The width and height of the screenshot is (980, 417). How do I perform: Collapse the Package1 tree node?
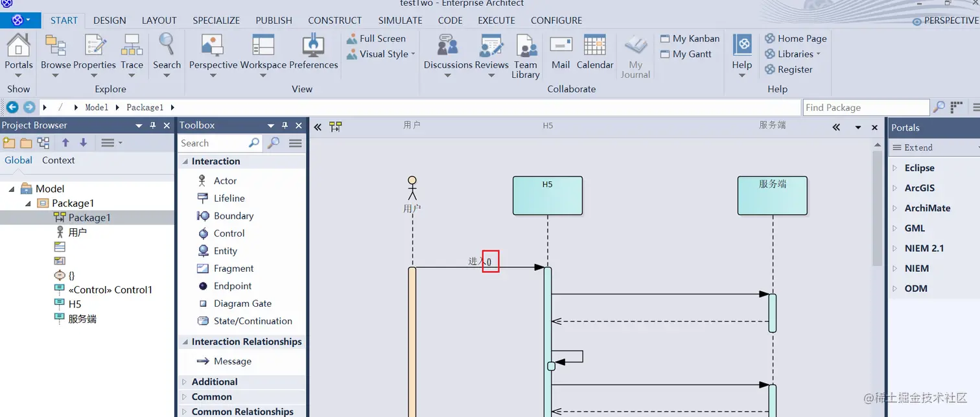(x=28, y=203)
